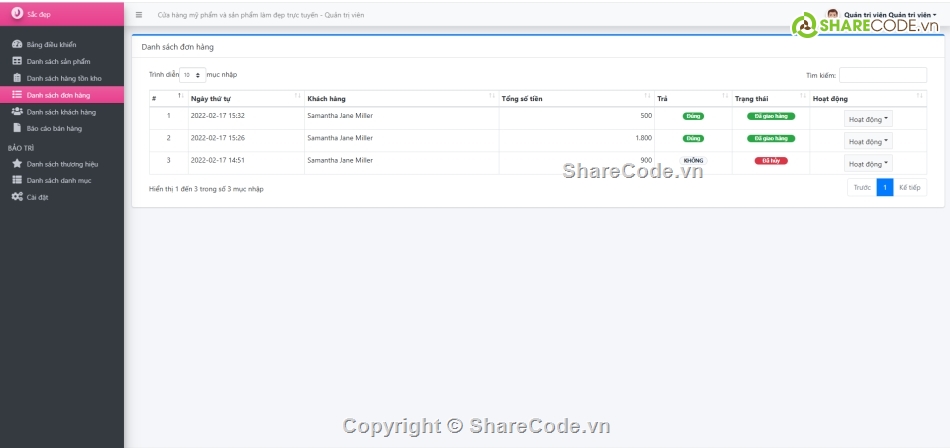Screen dimensions: 950x448
Task: Expand Hoạt động dropdown for cancelled order row 3
Action: coord(868,164)
